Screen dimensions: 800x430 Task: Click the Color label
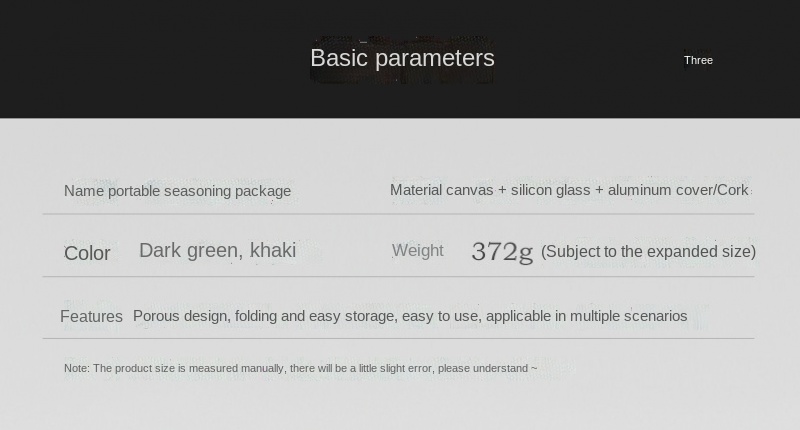coord(87,253)
